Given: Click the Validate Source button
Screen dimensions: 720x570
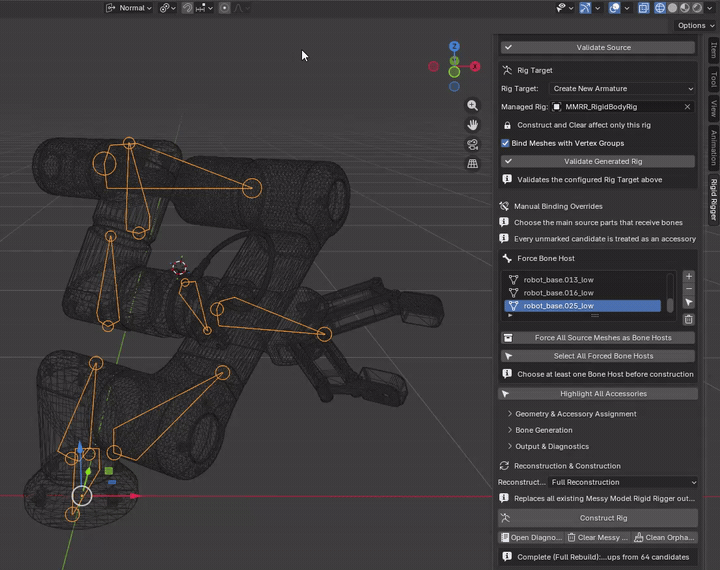Looking at the screenshot, I should point(597,47).
